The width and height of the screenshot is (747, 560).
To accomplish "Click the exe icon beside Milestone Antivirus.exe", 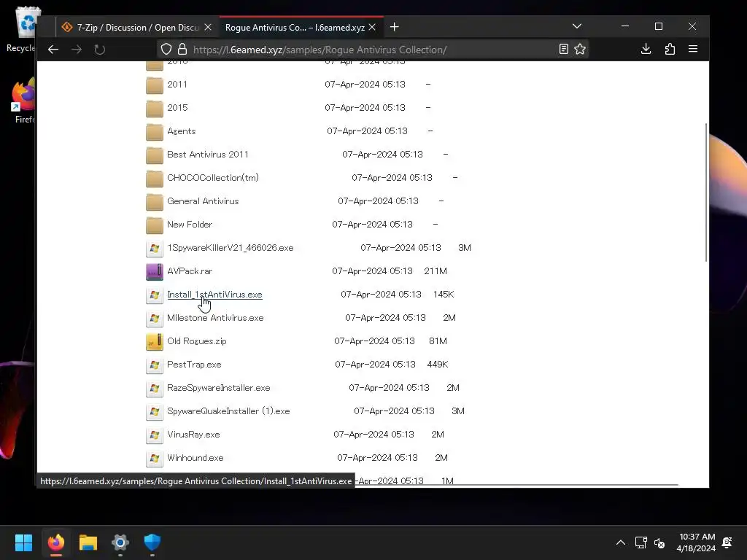I will (x=155, y=318).
